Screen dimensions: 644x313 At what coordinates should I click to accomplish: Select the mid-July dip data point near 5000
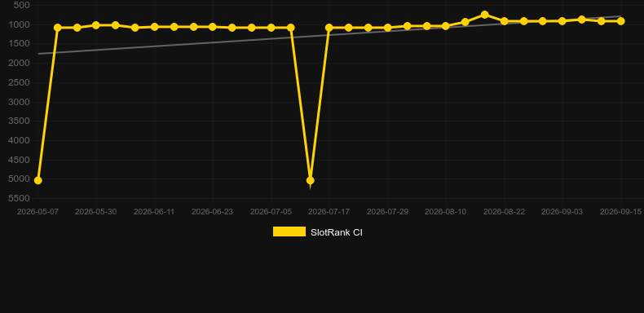(310, 180)
